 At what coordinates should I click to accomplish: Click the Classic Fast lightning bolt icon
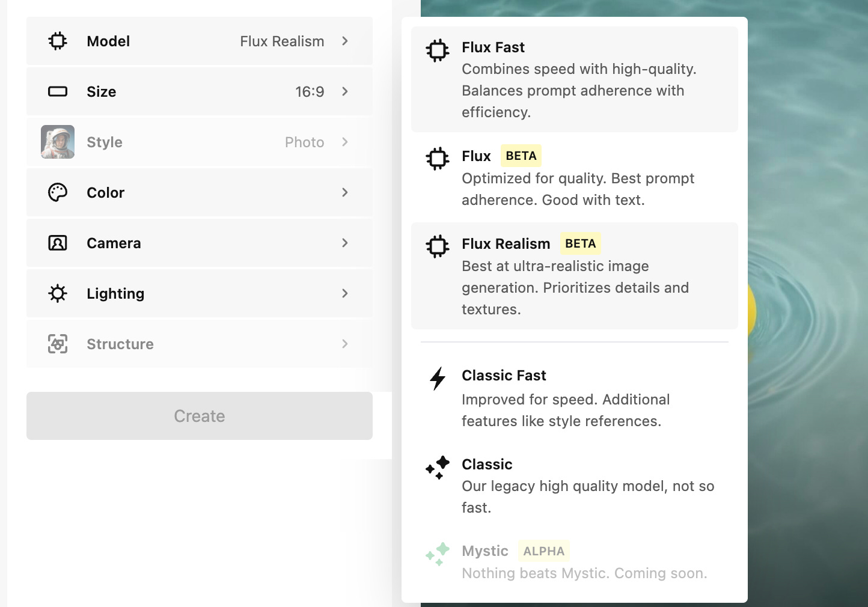(438, 379)
